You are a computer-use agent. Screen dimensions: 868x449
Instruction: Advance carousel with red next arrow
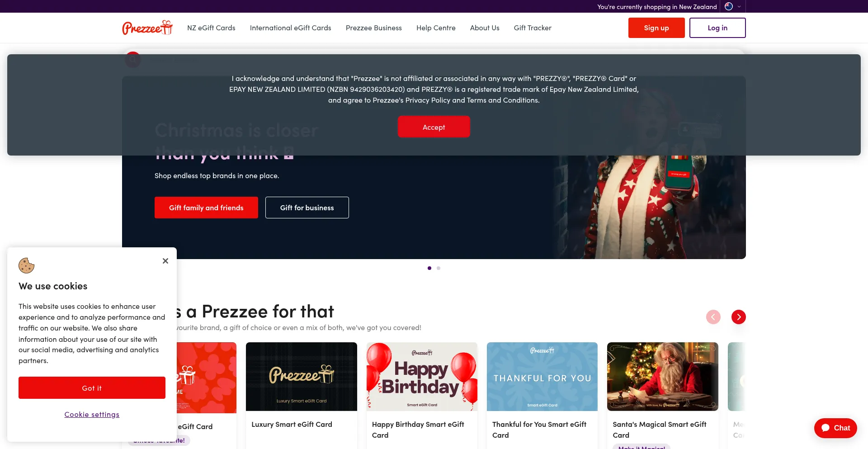738,317
